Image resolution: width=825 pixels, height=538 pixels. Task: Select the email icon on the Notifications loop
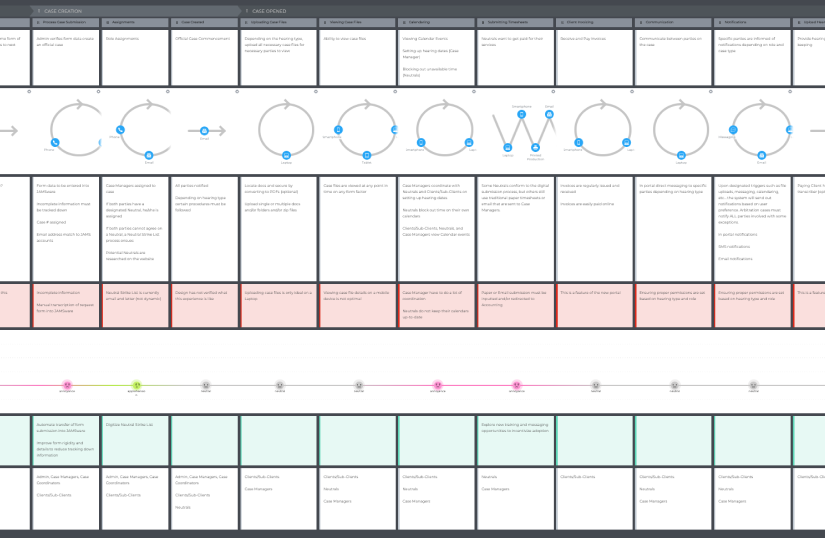[762, 154]
